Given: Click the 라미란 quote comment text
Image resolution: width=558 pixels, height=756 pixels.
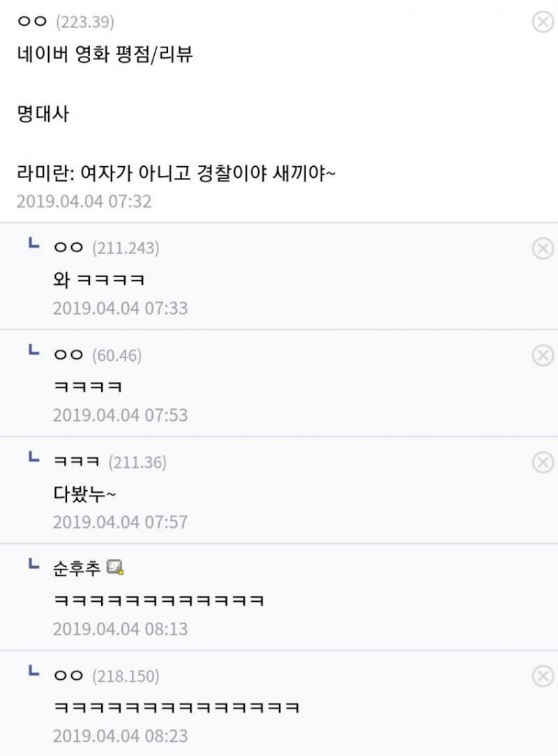Looking at the screenshot, I should click(176, 172).
